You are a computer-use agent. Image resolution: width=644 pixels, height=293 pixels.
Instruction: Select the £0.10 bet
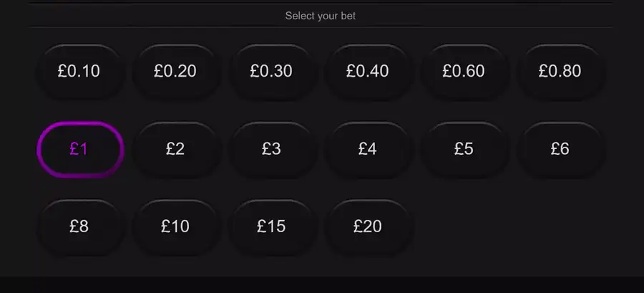click(79, 71)
